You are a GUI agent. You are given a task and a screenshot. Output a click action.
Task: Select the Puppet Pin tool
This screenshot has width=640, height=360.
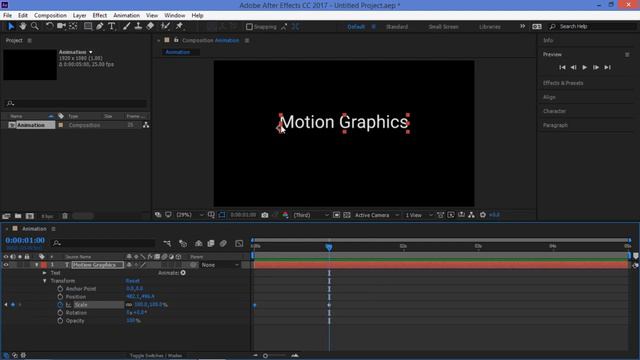179,27
